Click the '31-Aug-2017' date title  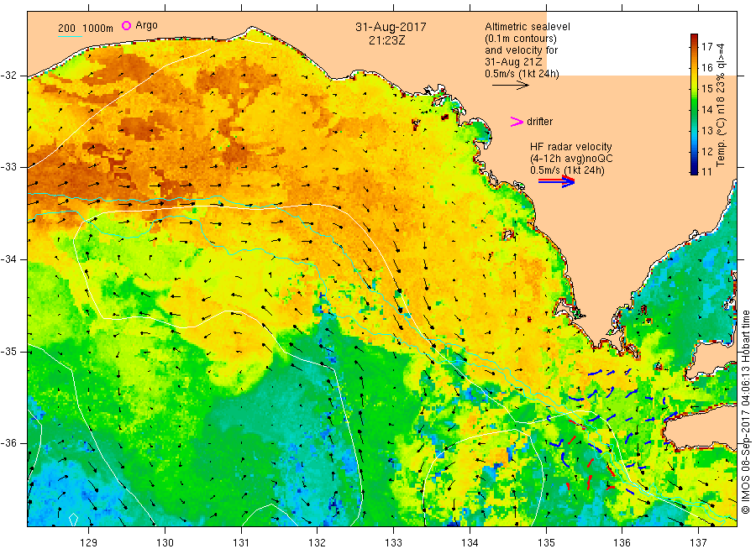391,27
